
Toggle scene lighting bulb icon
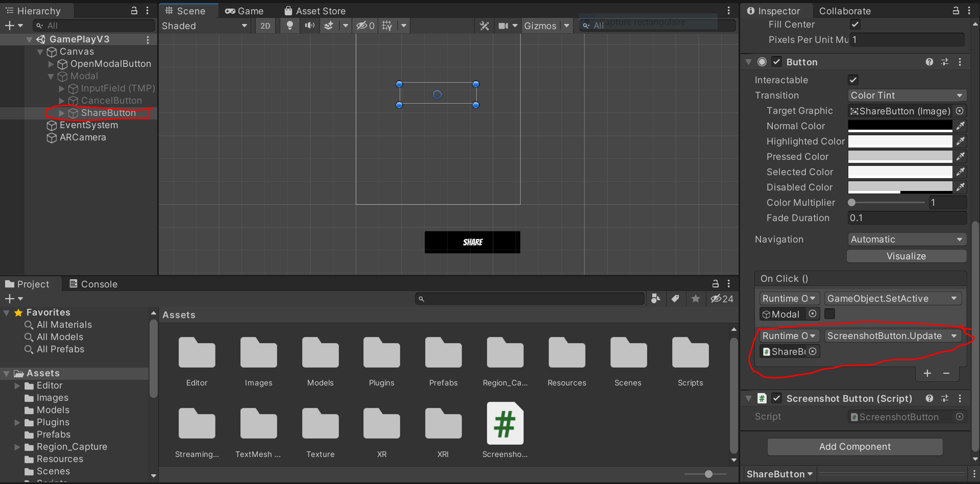pyautogui.click(x=290, y=26)
